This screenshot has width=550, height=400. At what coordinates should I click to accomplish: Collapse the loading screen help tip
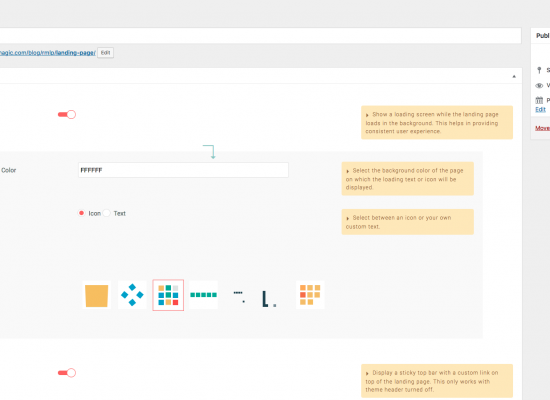coord(367,115)
